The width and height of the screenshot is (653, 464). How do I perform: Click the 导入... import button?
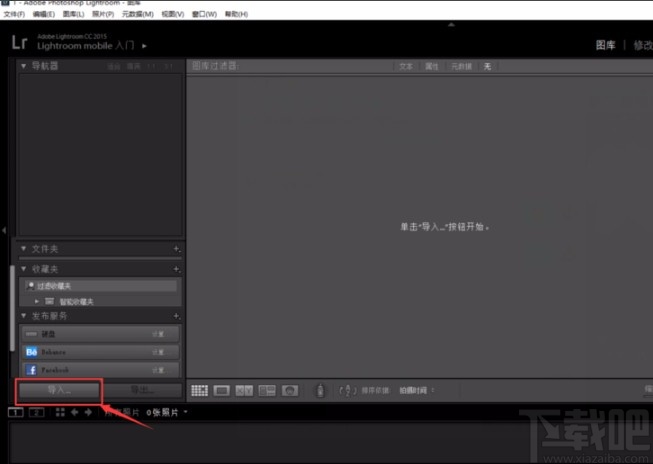click(59, 390)
